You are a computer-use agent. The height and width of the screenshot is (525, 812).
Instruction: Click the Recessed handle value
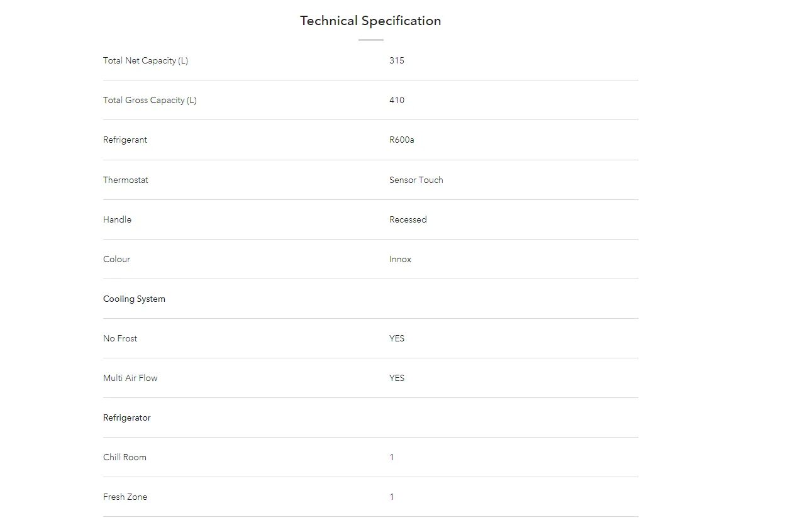point(408,219)
